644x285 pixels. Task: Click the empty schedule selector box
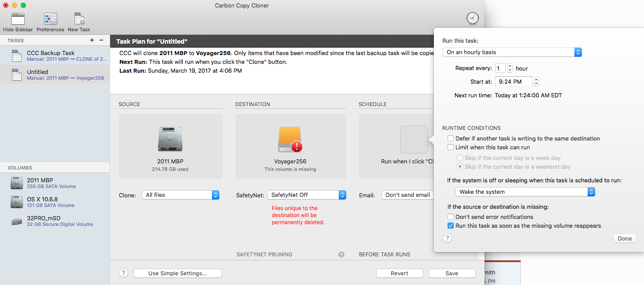(x=414, y=140)
